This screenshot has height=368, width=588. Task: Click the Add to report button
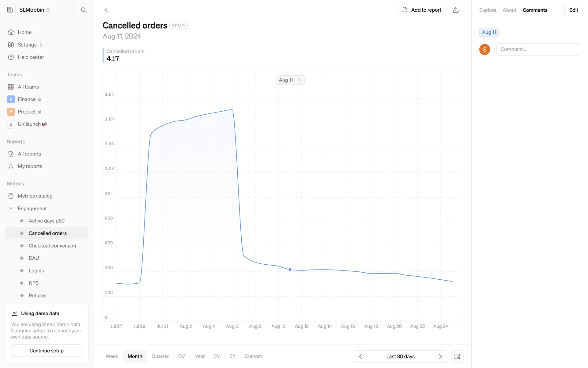point(422,10)
